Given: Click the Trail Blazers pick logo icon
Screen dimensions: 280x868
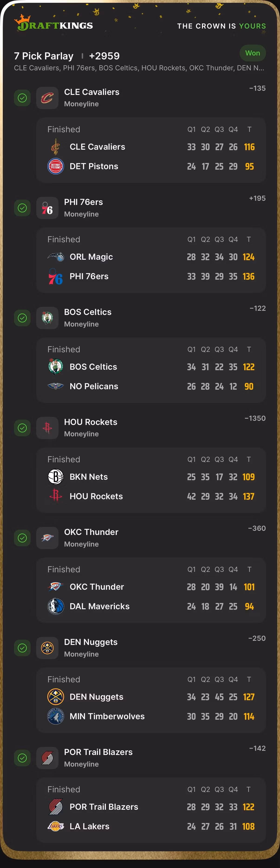Looking at the screenshot, I should [47, 758].
